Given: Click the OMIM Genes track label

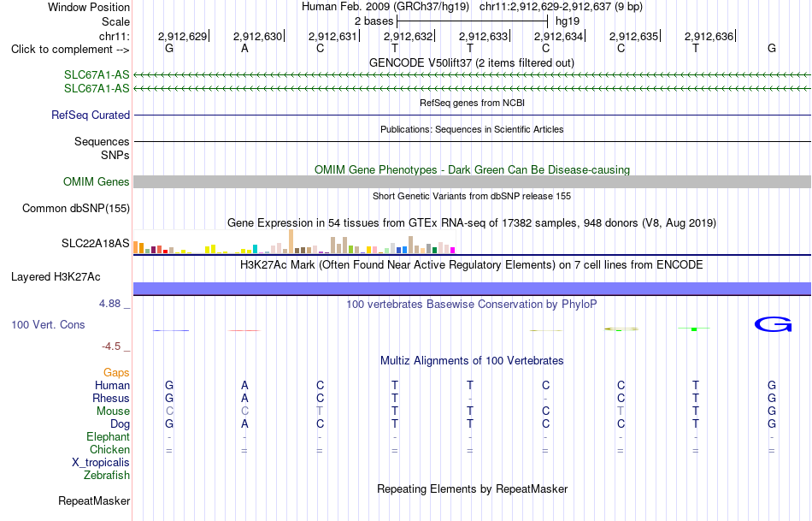Looking at the screenshot, I should coord(97,182).
